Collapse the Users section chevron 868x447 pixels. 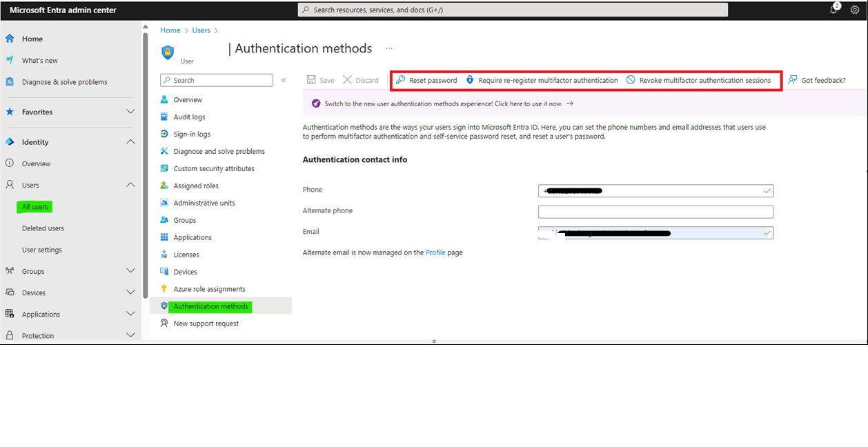[130, 185]
